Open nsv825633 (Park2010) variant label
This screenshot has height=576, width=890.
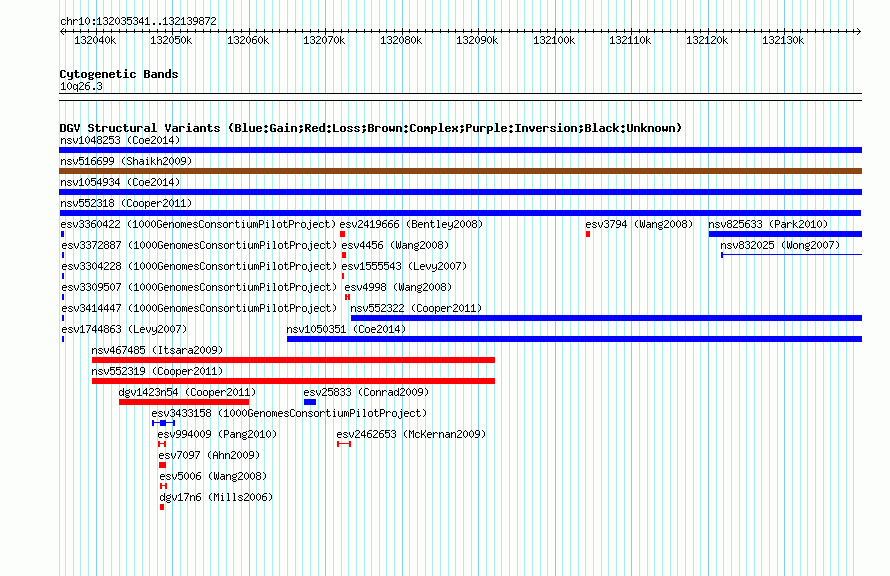(768, 224)
